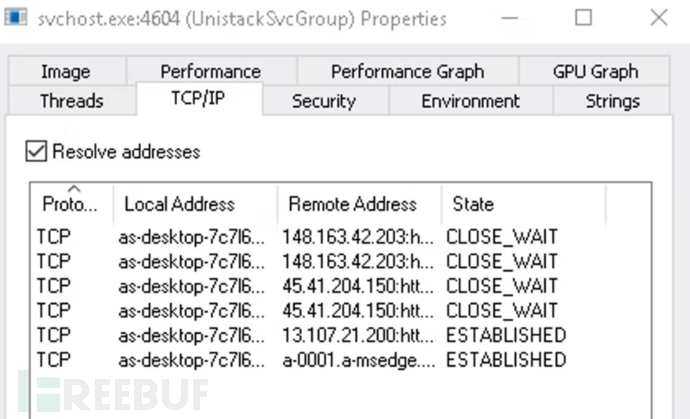This screenshot has height=419, width=690.
Task: Sort by the Protocol column header
Action: pyautogui.click(x=70, y=205)
